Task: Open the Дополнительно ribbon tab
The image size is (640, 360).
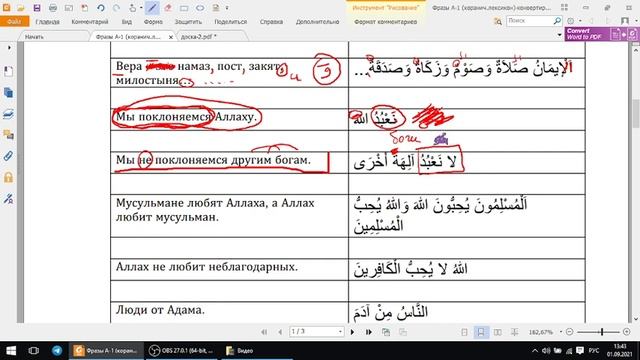Action: [318, 22]
